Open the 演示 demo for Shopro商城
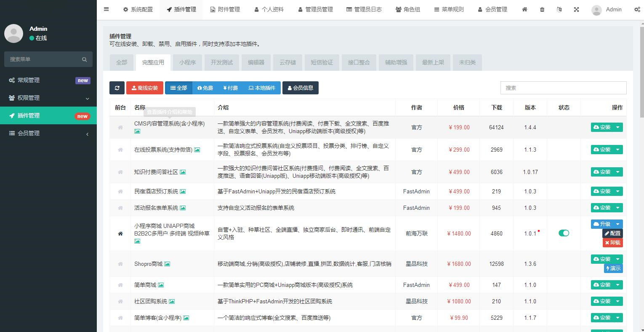This screenshot has width=644, height=332. click(613, 268)
